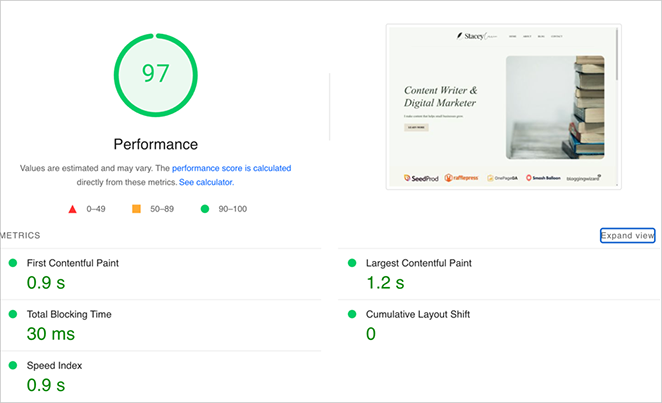Click green dot beside Cumulative Layout Shift

click(352, 314)
